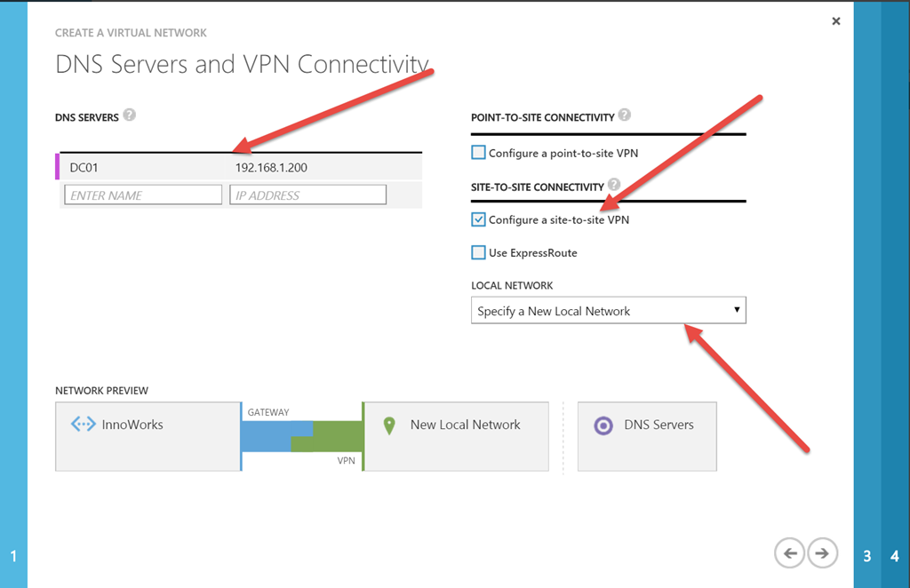Image resolution: width=910 pixels, height=588 pixels.
Task: Uncheck Configure a site-to-site VPN
Action: pos(478,219)
